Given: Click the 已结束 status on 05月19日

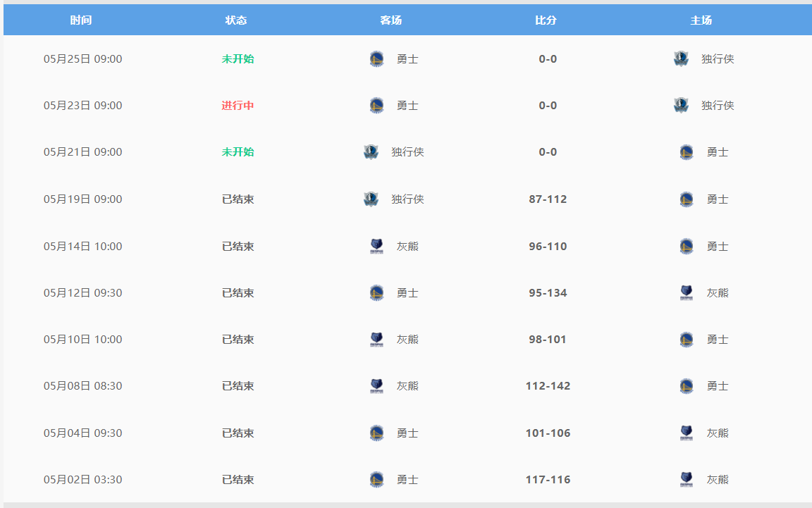Looking at the screenshot, I should click(x=238, y=199).
